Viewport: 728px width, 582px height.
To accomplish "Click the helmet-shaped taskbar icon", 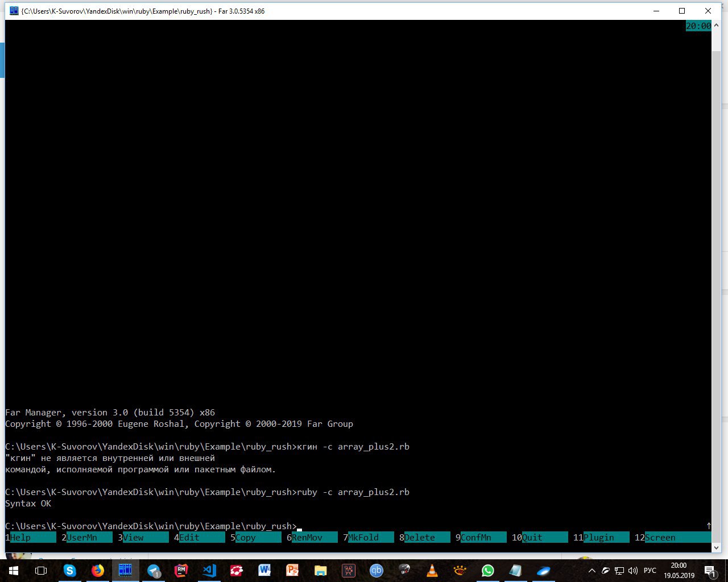I will coord(404,570).
